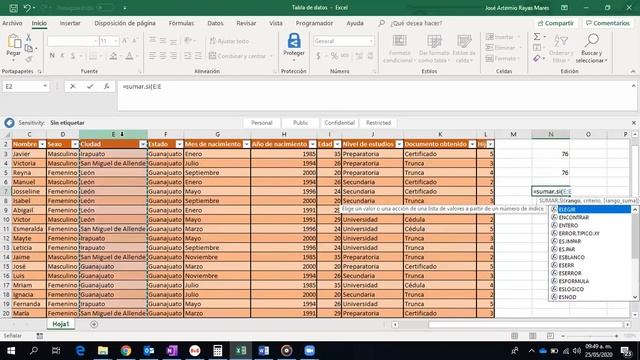
Task: Open the Archivo menu
Action: pyautogui.click(x=12, y=23)
